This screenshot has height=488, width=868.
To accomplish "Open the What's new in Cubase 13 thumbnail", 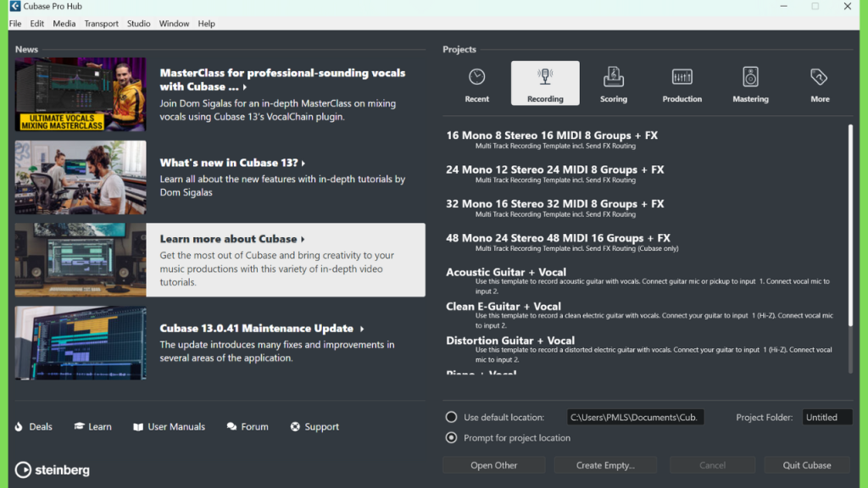I will pyautogui.click(x=81, y=177).
